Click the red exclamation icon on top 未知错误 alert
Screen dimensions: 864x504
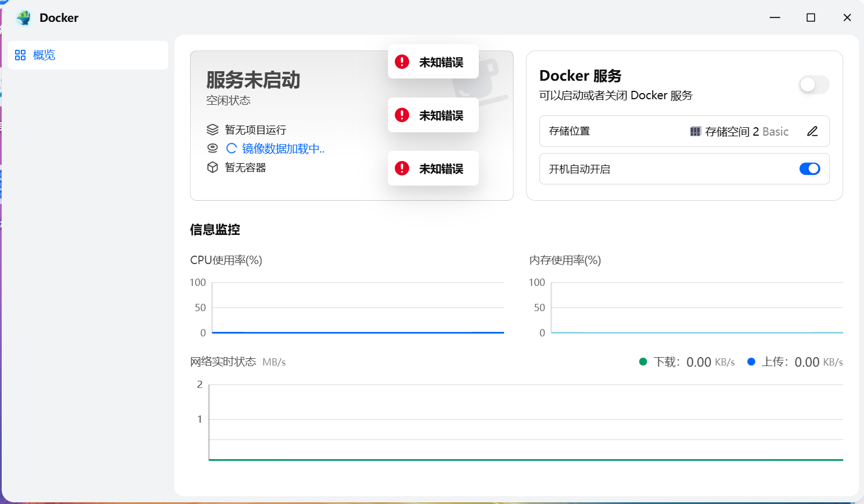pyautogui.click(x=401, y=62)
